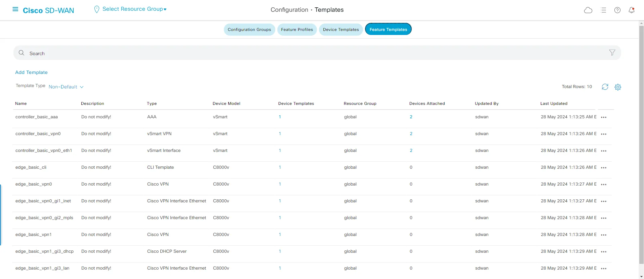The height and width of the screenshot is (279, 644).
Task: Open Template Type Non-Default dropdown
Action: coord(66,87)
